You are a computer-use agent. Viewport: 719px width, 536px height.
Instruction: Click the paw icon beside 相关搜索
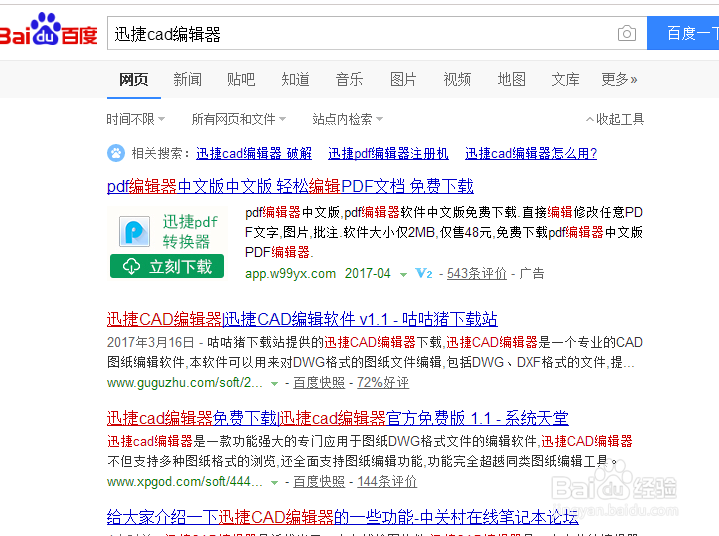coord(116,153)
